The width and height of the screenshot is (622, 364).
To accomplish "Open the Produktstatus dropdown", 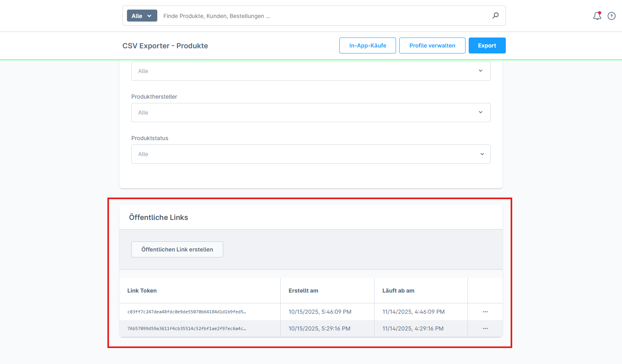I will (311, 154).
